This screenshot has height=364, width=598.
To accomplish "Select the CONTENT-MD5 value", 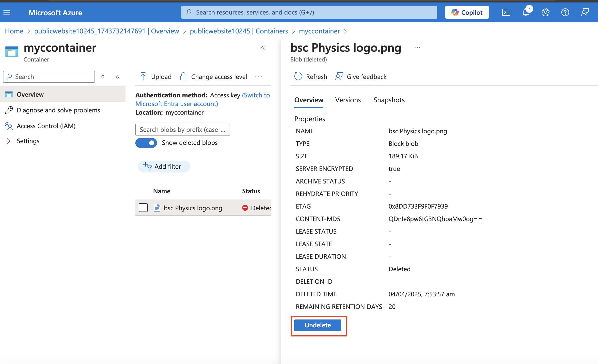I will [435, 219].
